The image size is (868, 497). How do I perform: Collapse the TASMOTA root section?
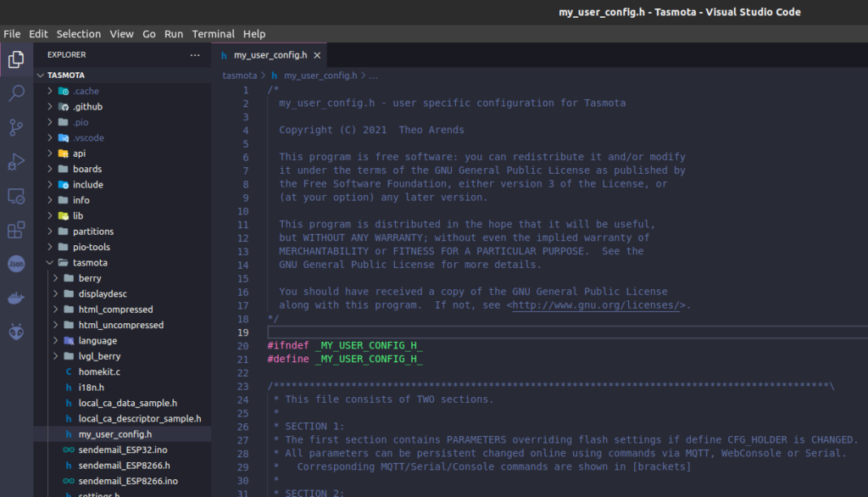(x=122, y=75)
